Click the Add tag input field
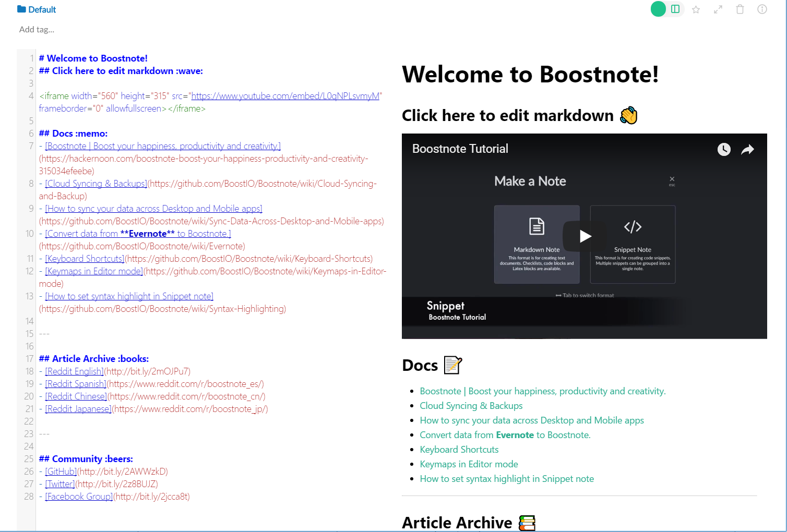787x532 pixels. point(37,29)
